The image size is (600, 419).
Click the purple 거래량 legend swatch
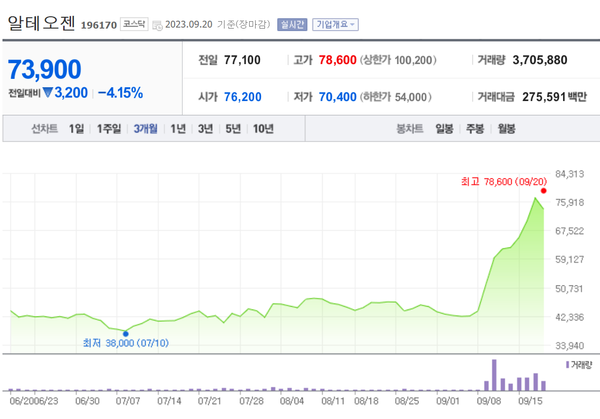coord(568,365)
